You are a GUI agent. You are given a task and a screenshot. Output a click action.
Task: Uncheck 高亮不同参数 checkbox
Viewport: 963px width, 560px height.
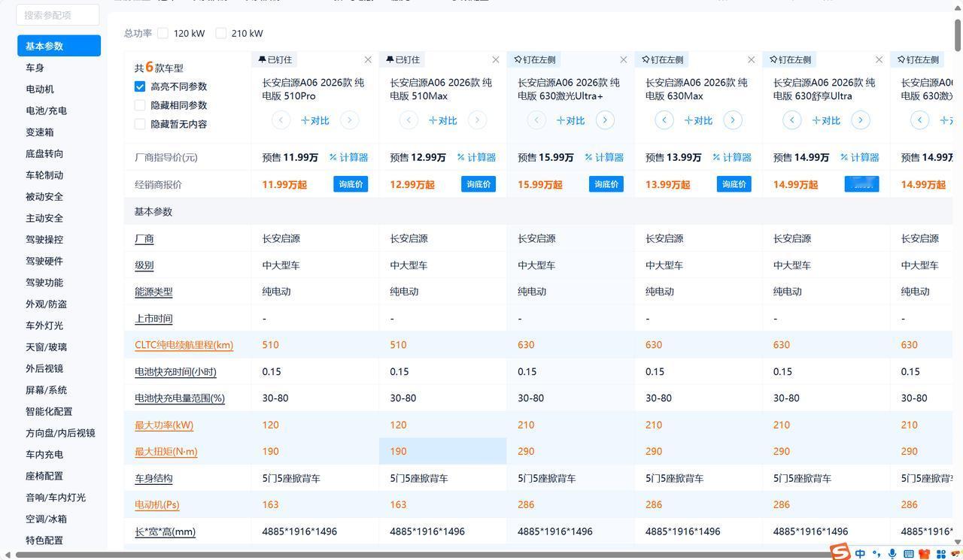[140, 86]
